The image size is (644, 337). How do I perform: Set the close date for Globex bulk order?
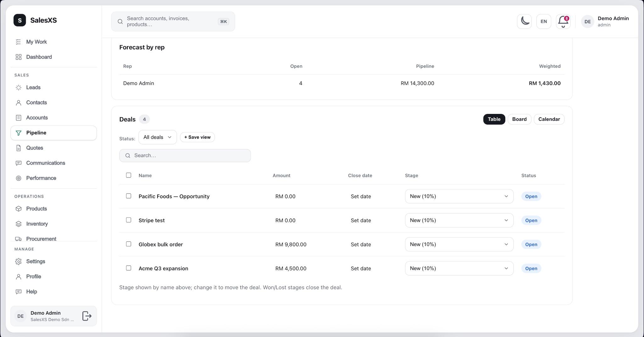click(361, 244)
